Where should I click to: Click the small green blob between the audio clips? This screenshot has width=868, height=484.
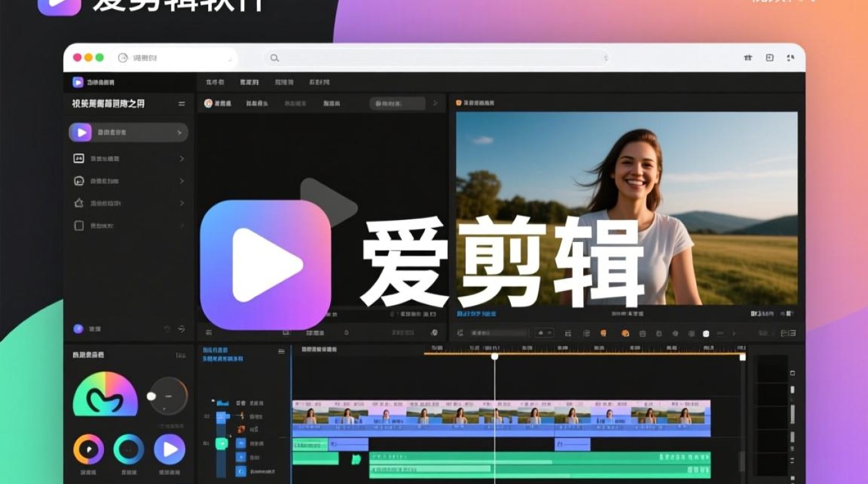pyautogui.click(x=356, y=459)
